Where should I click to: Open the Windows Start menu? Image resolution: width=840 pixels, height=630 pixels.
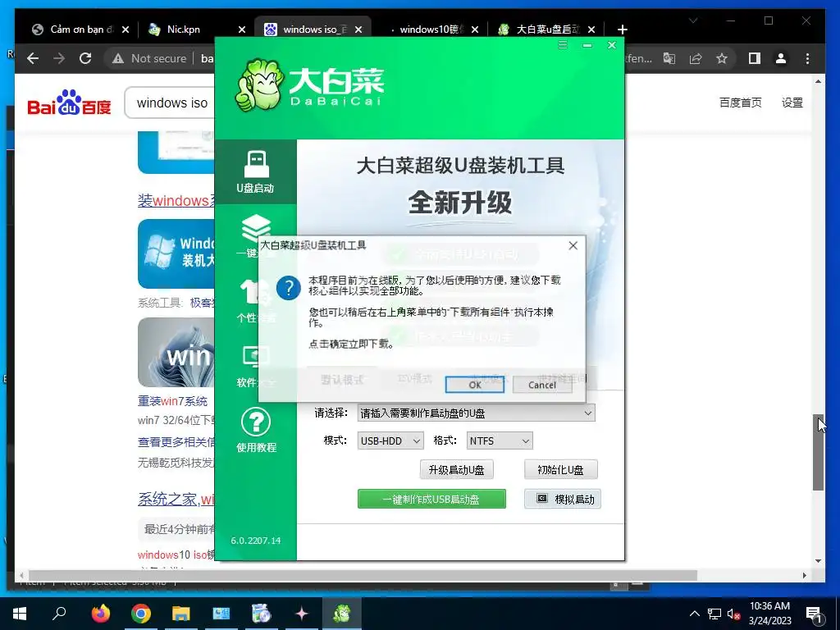[20, 614]
